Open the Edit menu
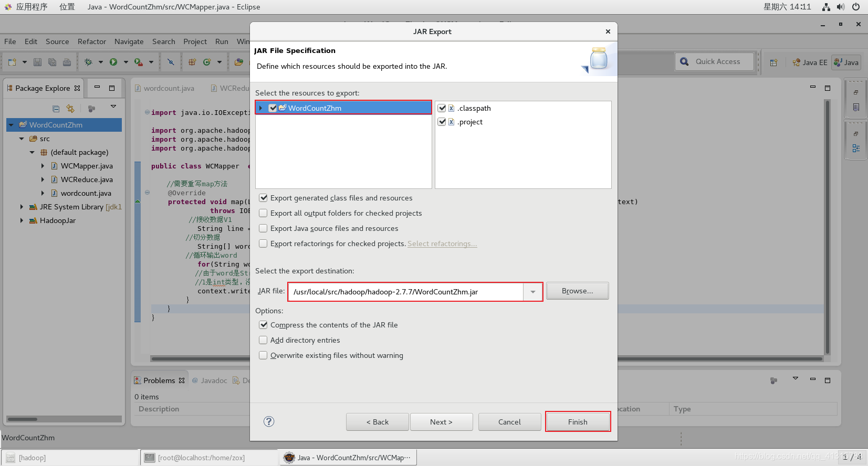 31,41
